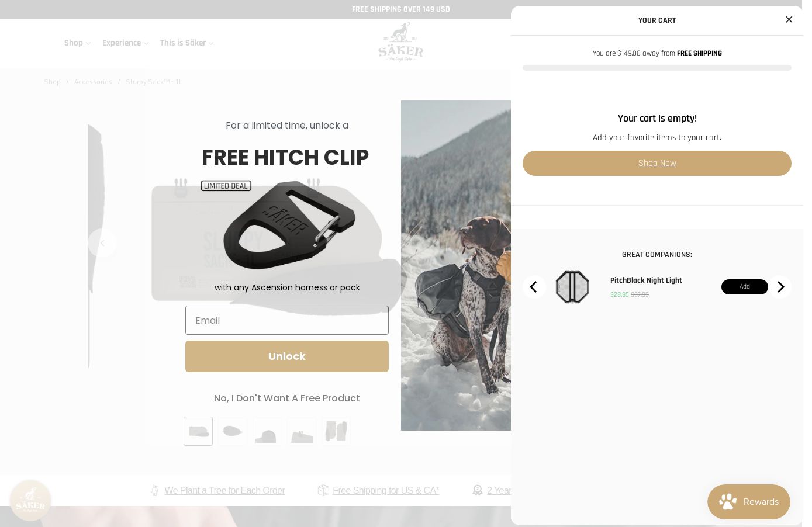Click the free shipping progress bar

click(x=657, y=68)
